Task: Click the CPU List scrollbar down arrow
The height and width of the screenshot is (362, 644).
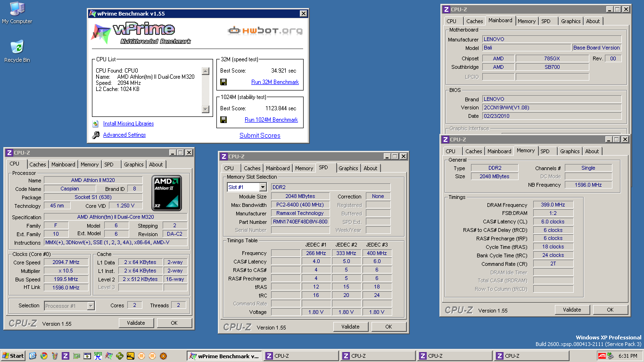Action: [205, 109]
